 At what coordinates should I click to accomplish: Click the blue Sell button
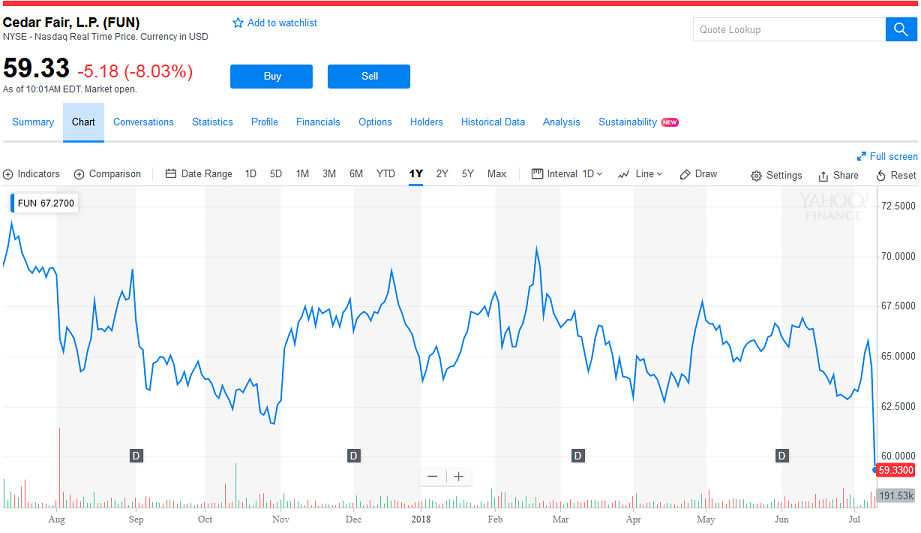click(369, 76)
